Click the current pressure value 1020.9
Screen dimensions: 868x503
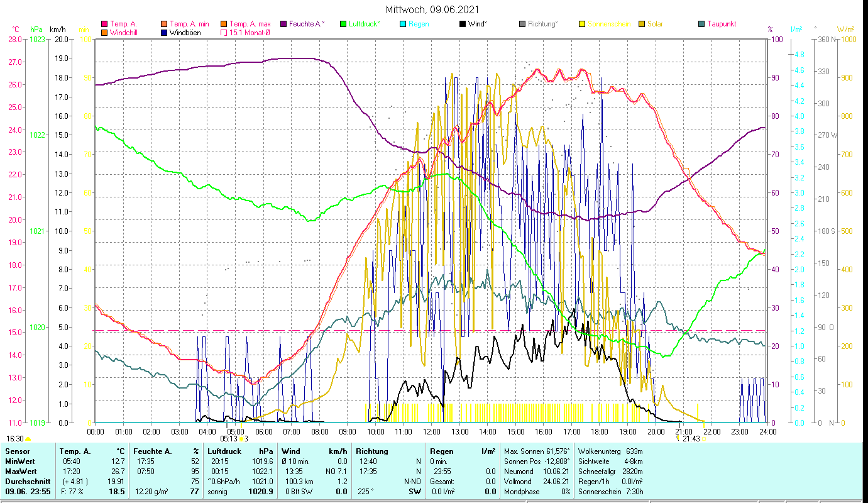pyautogui.click(x=261, y=492)
